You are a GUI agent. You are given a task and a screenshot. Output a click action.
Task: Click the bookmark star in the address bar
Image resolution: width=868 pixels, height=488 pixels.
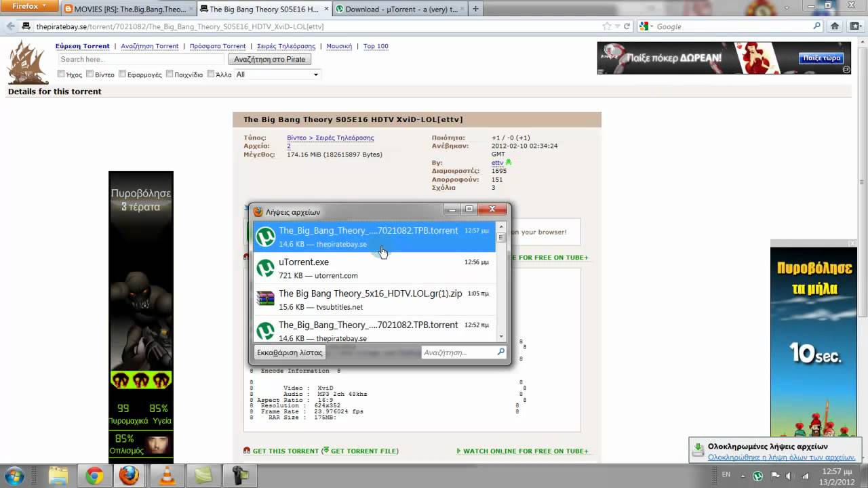click(x=607, y=26)
